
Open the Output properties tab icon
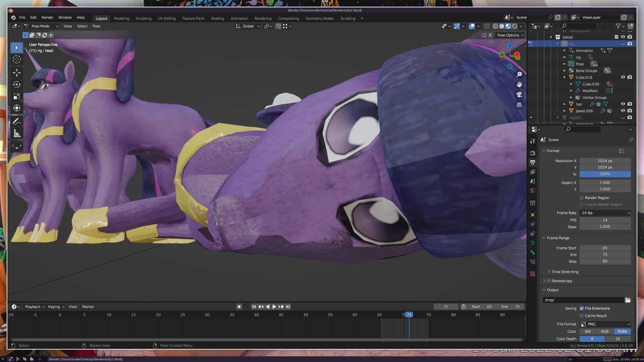point(533,163)
